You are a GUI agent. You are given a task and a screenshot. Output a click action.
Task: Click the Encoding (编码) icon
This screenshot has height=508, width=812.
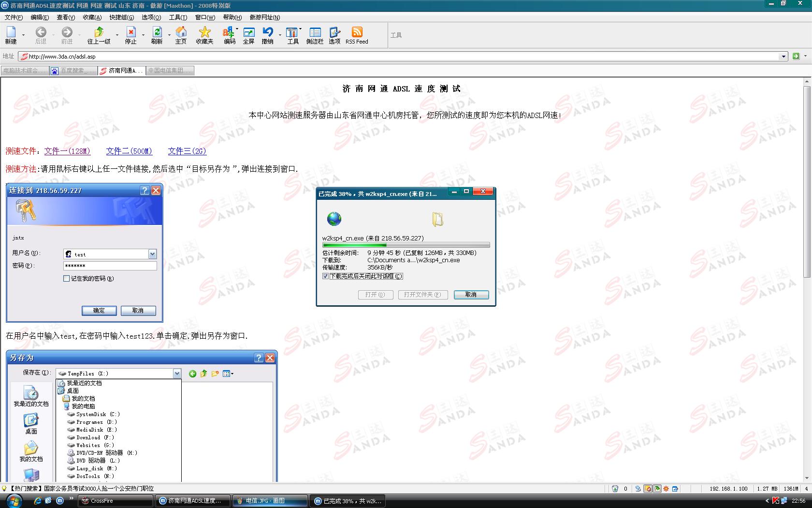[228, 32]
